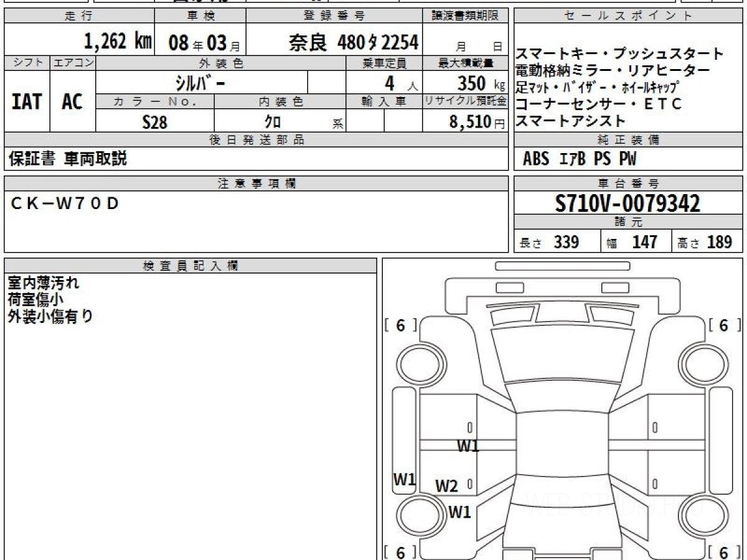Select inspector note 室内薄汚れ
Screen dimensions: 747x560
click(44, 283)
